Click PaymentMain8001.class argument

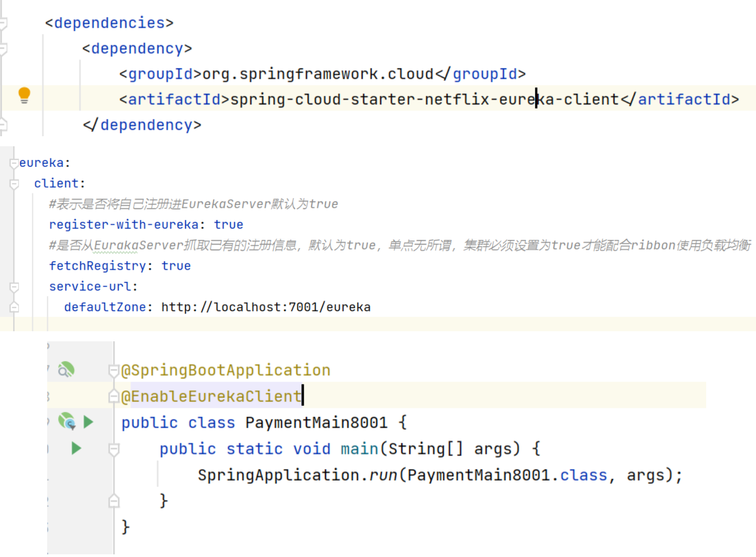[507, 475]
